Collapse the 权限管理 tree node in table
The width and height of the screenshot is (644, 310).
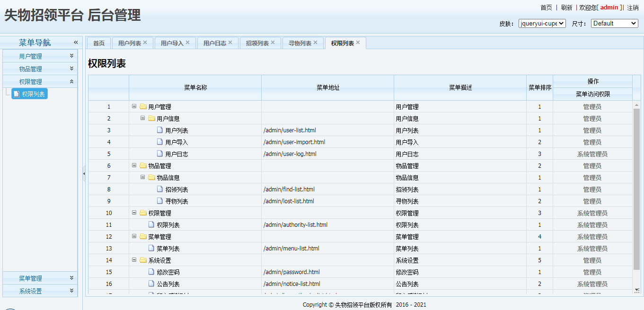(134, 213)
